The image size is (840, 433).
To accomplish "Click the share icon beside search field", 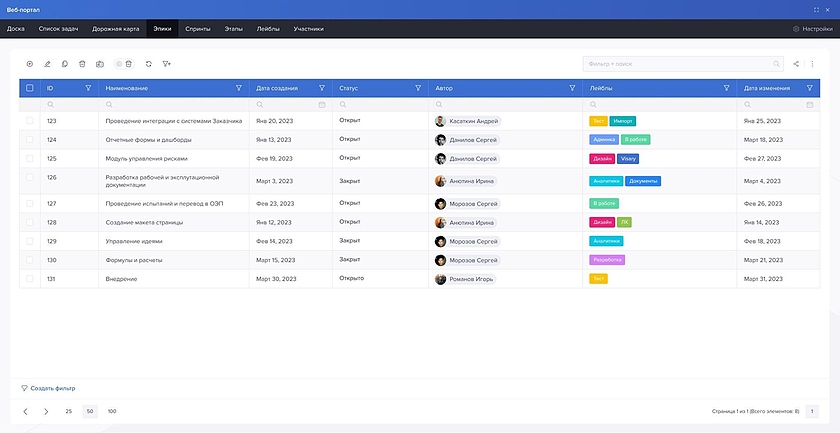I will pyautogui.click(x=796, y=64).
